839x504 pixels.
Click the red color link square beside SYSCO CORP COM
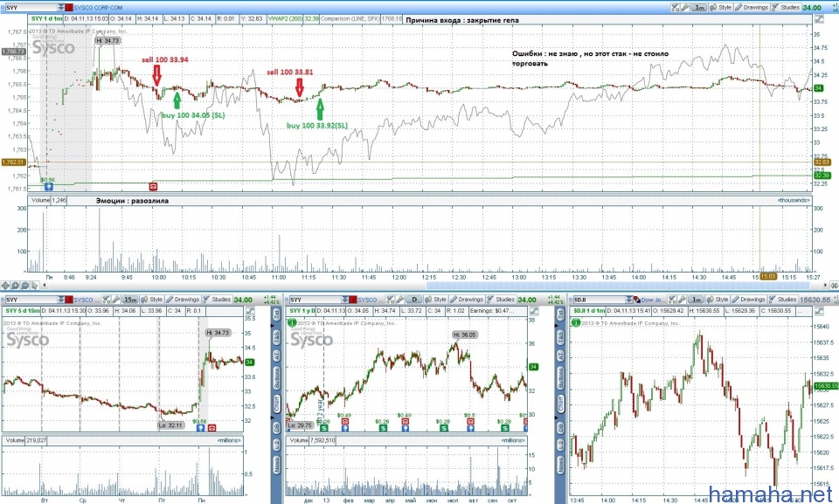(x=69, y=8)
